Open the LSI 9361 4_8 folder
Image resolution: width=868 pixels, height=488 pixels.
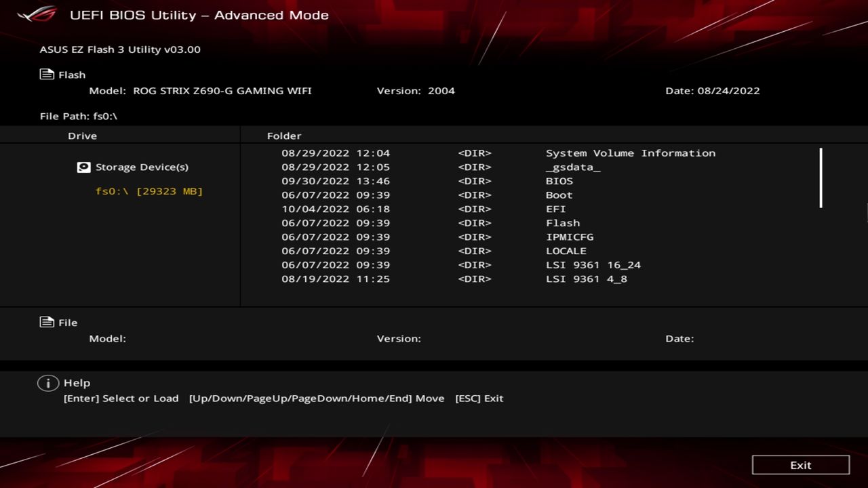coord(587,279)
